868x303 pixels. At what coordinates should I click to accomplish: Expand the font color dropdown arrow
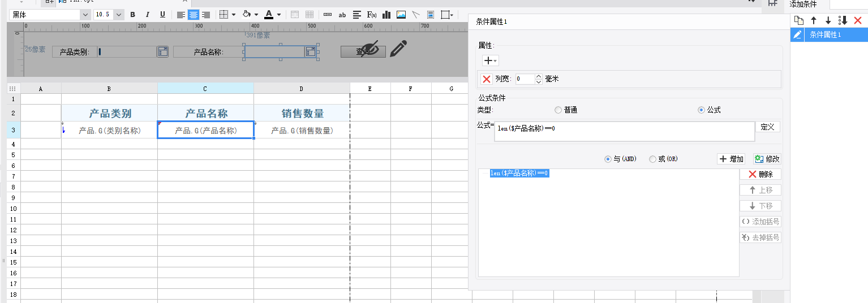coord(279,15)
